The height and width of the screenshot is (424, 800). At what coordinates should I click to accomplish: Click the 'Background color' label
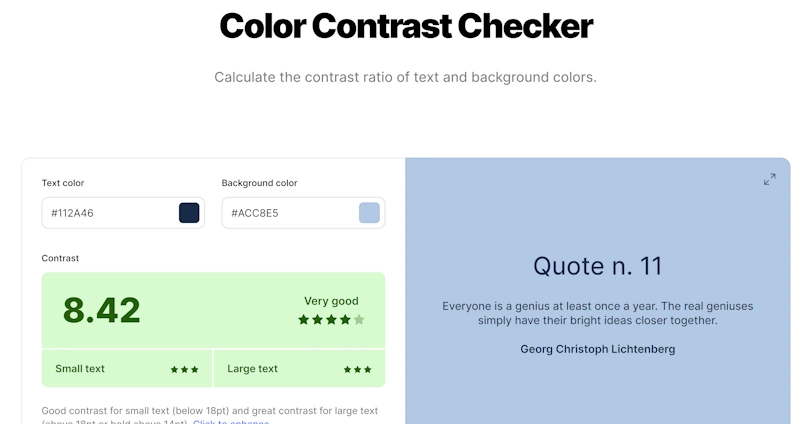pos(259,183)
